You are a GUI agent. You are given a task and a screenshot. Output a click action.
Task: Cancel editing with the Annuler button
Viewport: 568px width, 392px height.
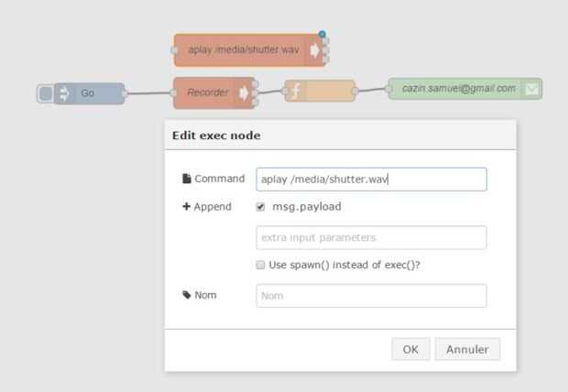point(468,349)
